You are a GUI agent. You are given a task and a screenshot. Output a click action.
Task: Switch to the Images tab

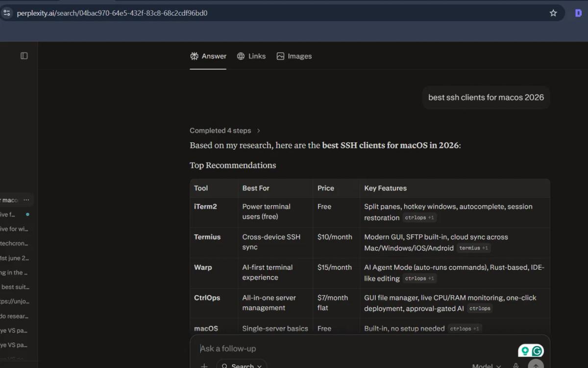tap(294, 56)
